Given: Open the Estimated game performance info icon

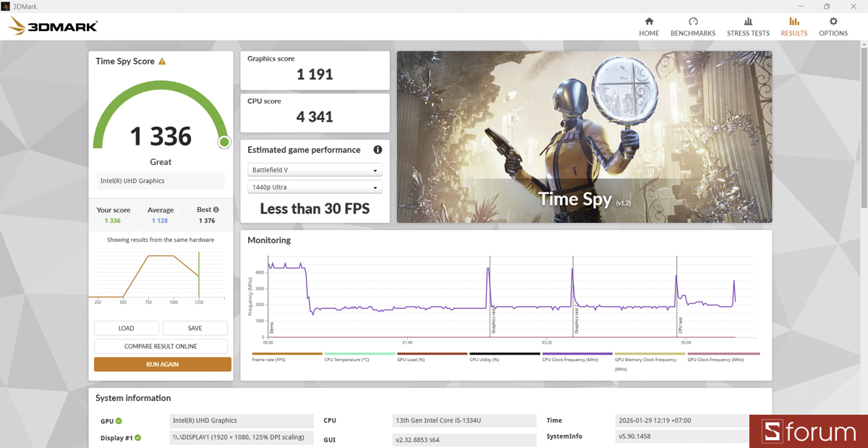Looking at the screenshot, I should [377, 150].
